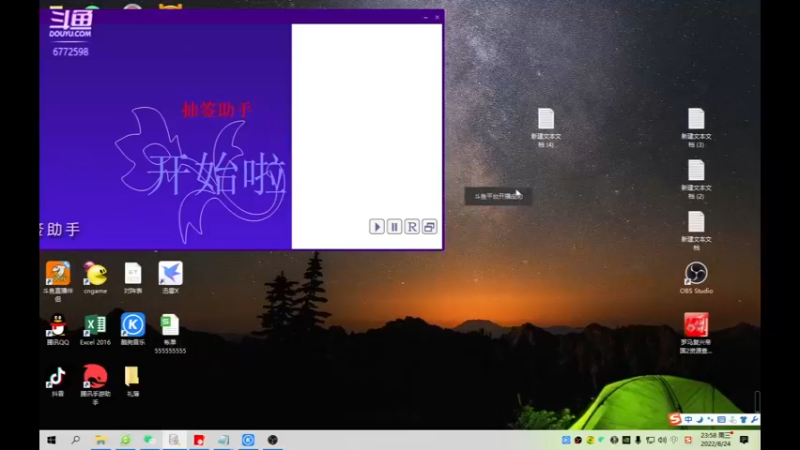Open the 帐单 555555555 spreadsheet file
This screenshot has width=800, height=450.
click(x=170, y=334)
